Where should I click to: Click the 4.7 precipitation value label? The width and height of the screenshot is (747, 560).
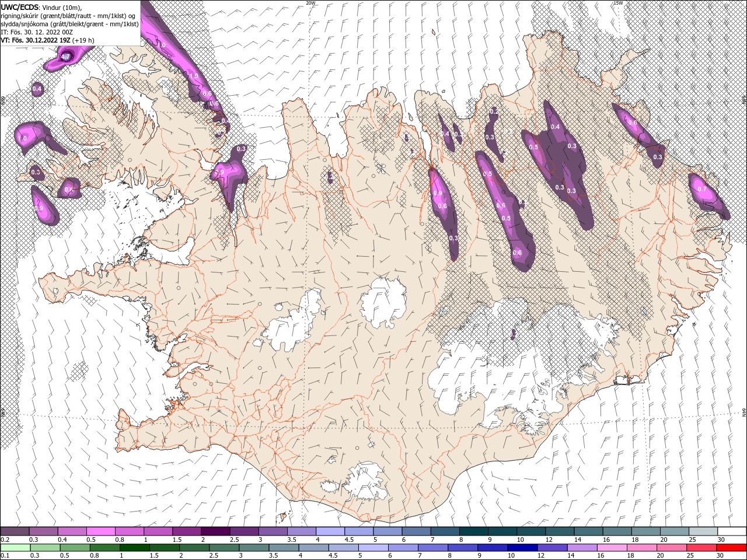[x=66, y=57]
